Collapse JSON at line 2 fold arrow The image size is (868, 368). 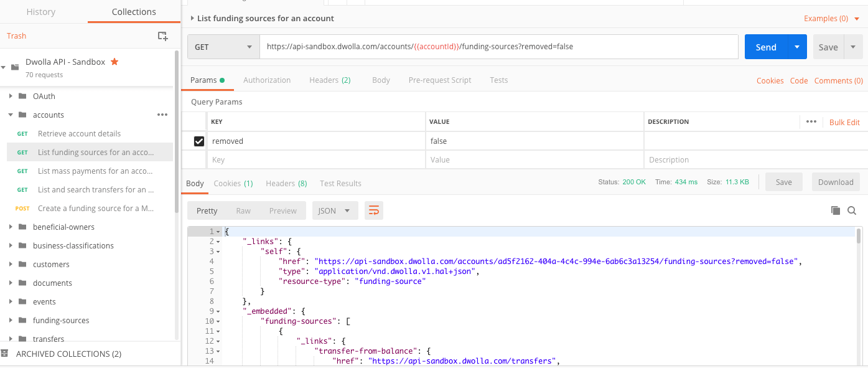pos(218,242)
